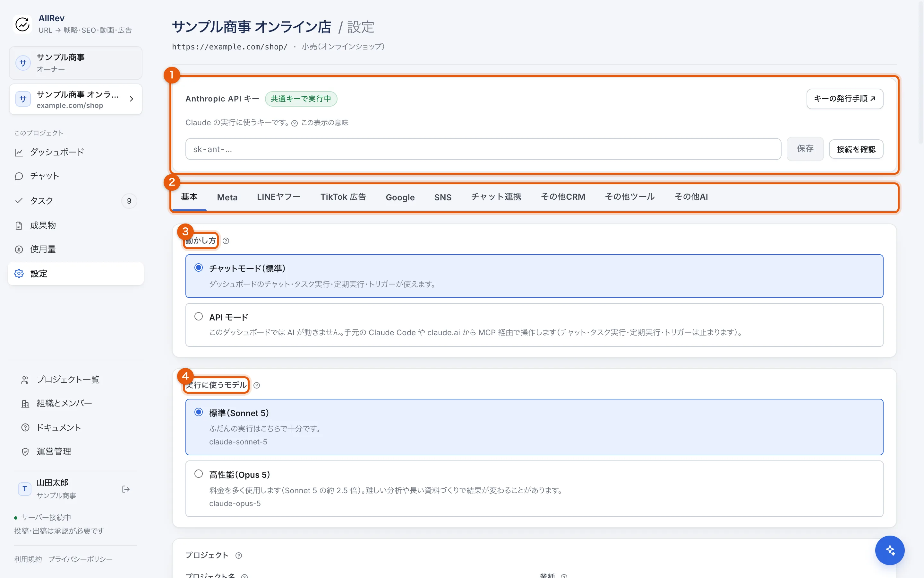Viewport: 924px width, 578px height.
Task: Open the floating AI sparkle assistant button
Action: [x=890, y=550]
